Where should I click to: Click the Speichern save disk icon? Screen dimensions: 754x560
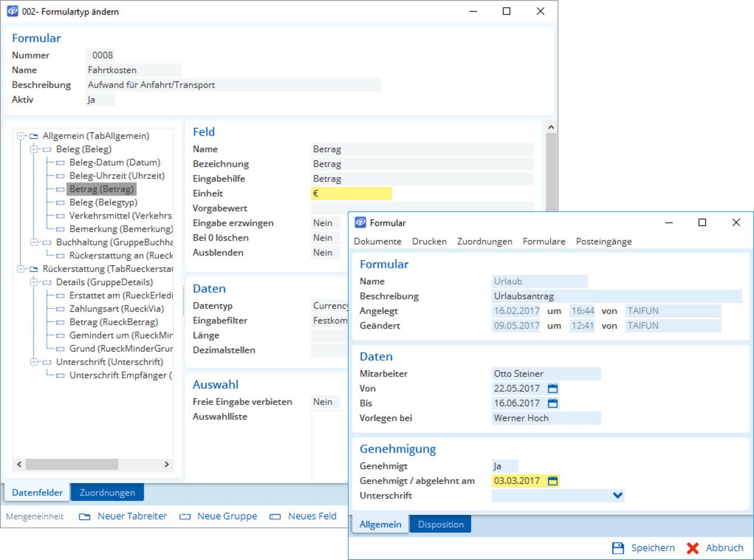click(618, 548)
